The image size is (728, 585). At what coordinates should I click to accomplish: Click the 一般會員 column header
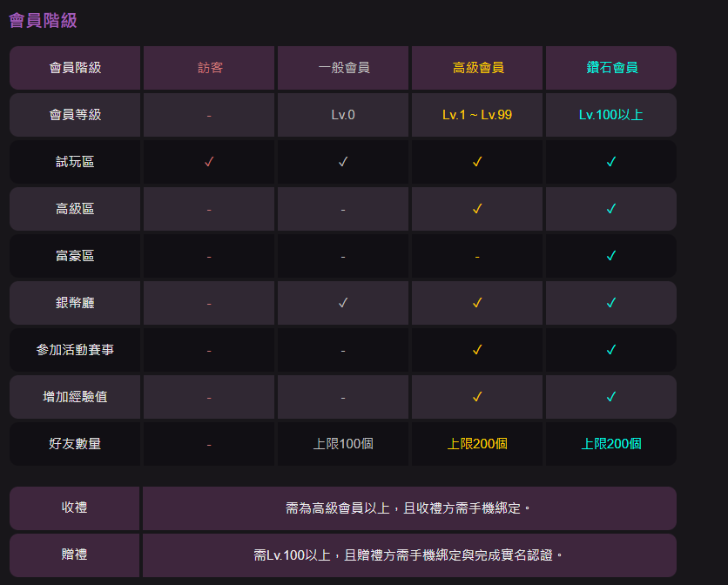click(343, 68)
